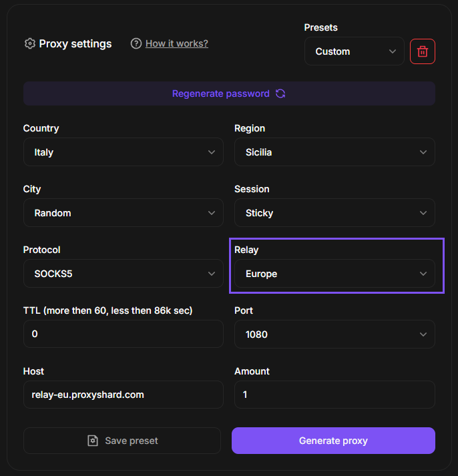Click the Proxy settings gear icon
This screenshot has height=476, width=458.
29,44
